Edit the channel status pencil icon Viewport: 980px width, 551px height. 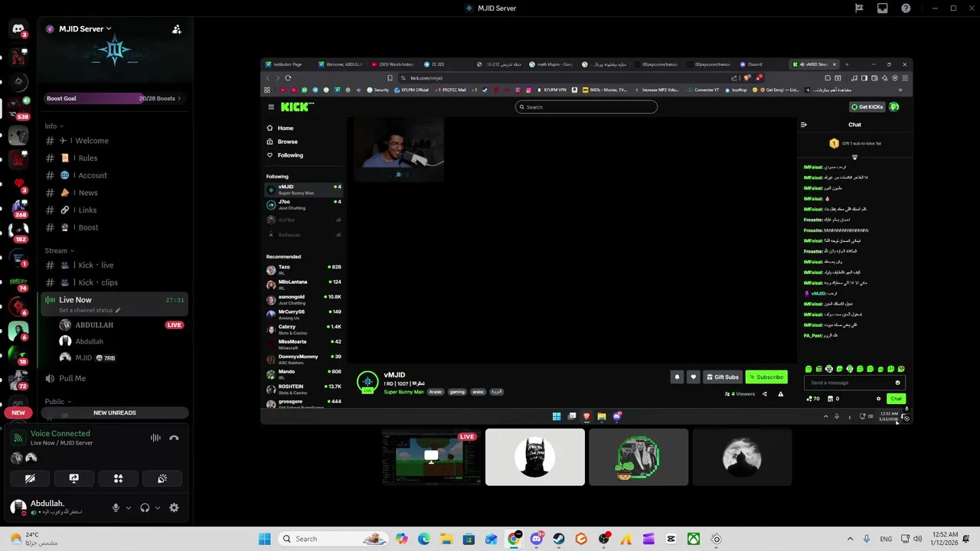[117, 311]
